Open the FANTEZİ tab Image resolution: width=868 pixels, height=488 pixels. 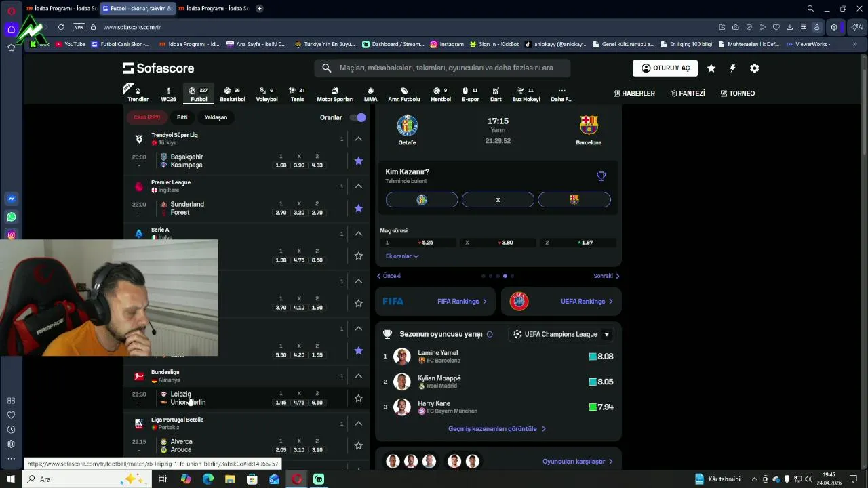[688, 94]
